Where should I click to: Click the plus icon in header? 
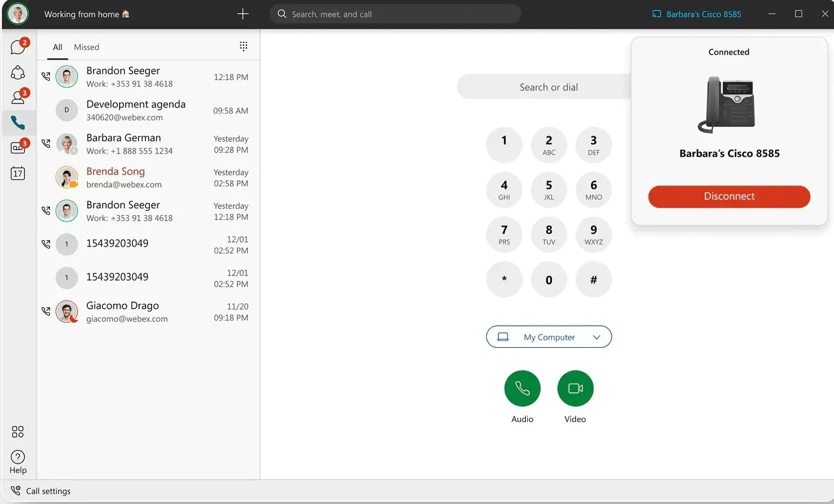pos(242,14)
